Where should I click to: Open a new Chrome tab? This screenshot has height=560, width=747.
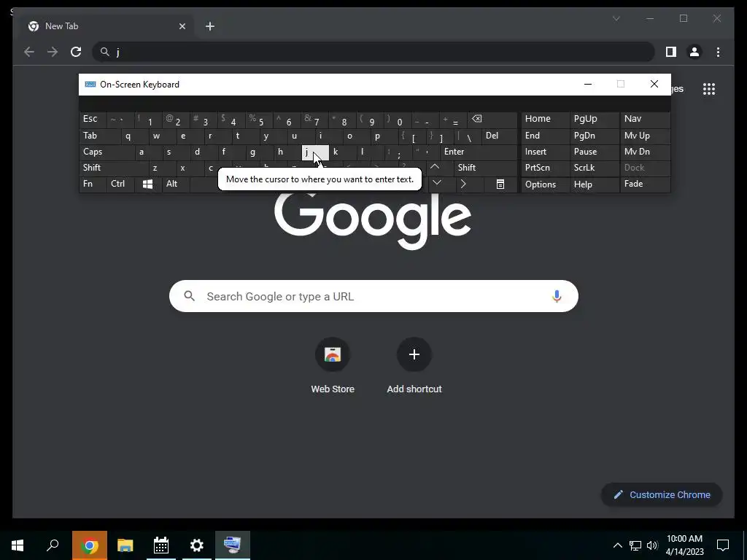pyautogui.click(x=210, y=26)
